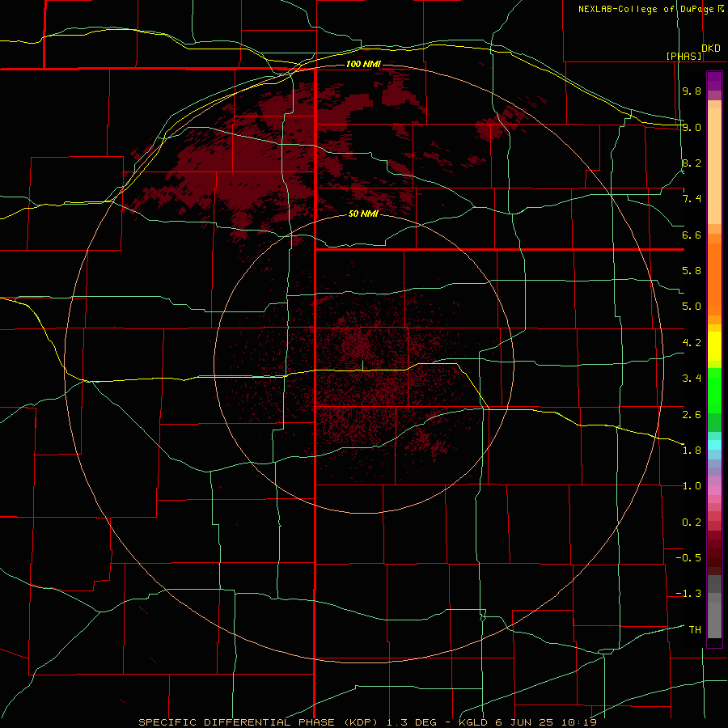728x728 pixels.
Task: Click the -1.3 value on the scale
Action: click(x=688, y=594)
